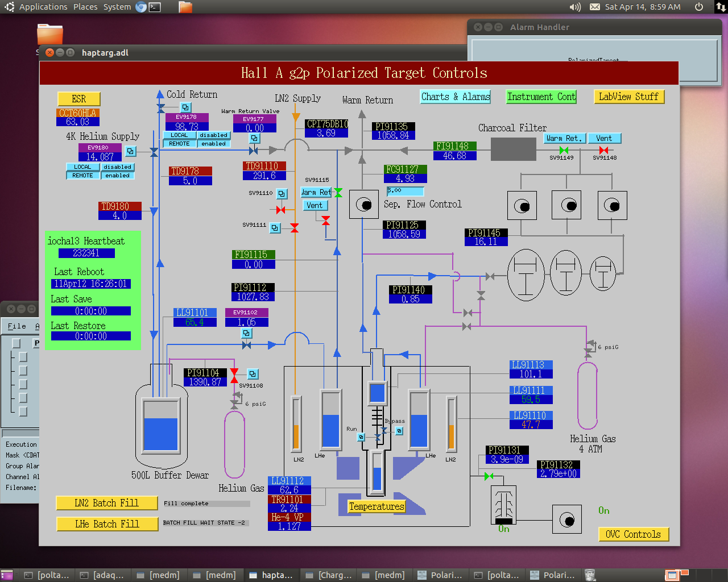This screenshot has height=582, width=728.
Task: Open the Temperatures display menu
Action: tap(377, 506)
